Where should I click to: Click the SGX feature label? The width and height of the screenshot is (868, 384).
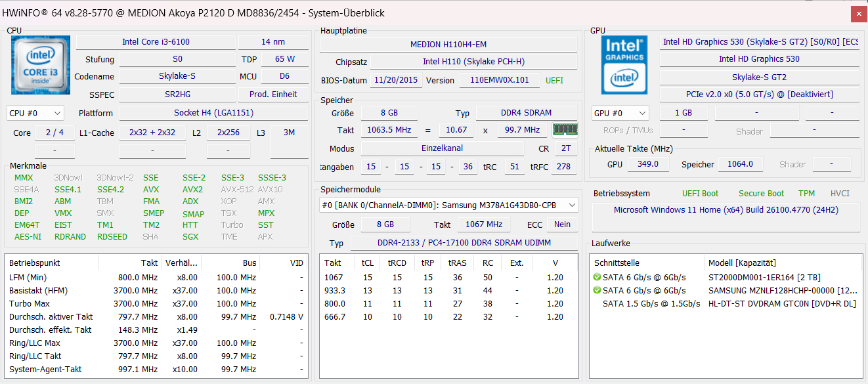(190, 237)
